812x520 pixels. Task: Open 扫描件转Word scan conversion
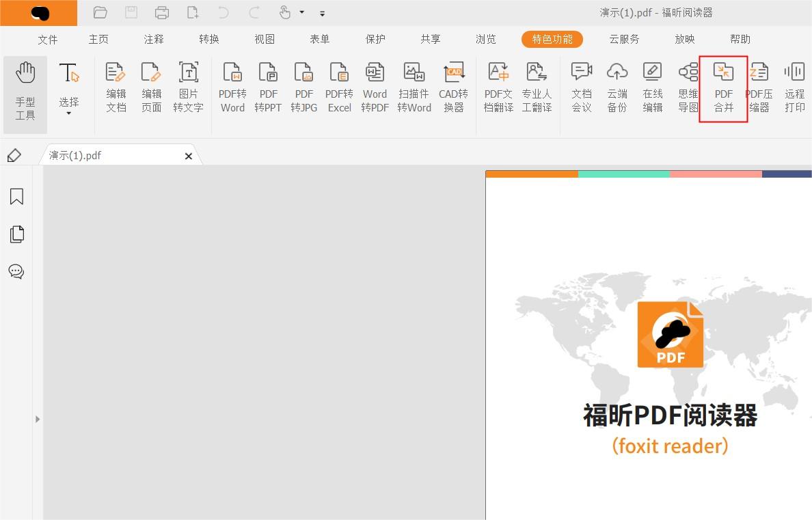(414, 87)
